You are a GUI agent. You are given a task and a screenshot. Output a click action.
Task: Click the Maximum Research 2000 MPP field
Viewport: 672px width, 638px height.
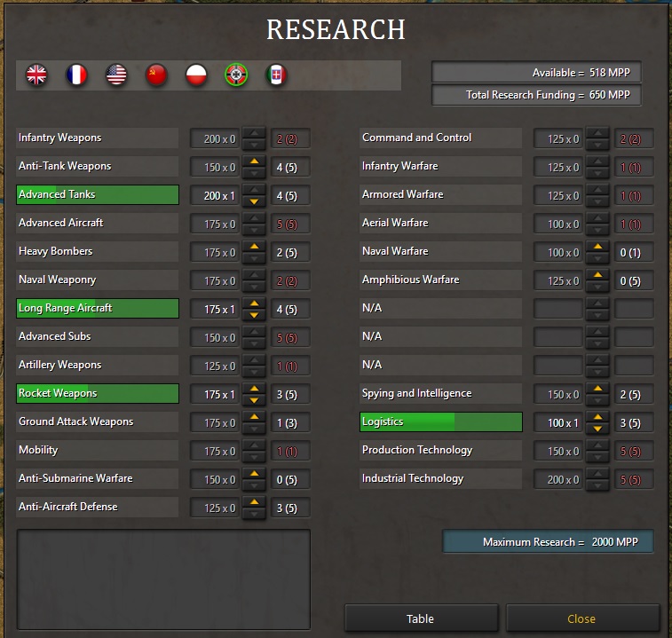point(548,541)
